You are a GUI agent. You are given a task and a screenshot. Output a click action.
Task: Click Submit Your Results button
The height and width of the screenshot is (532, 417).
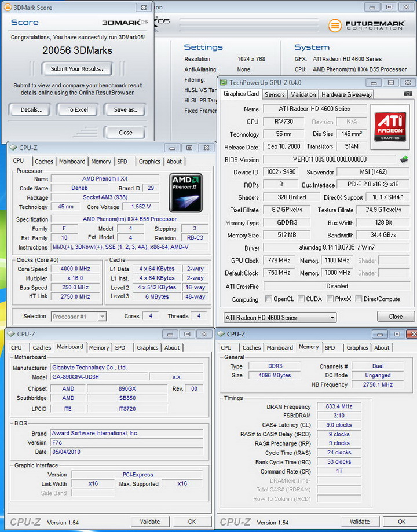tap(78, 69)
